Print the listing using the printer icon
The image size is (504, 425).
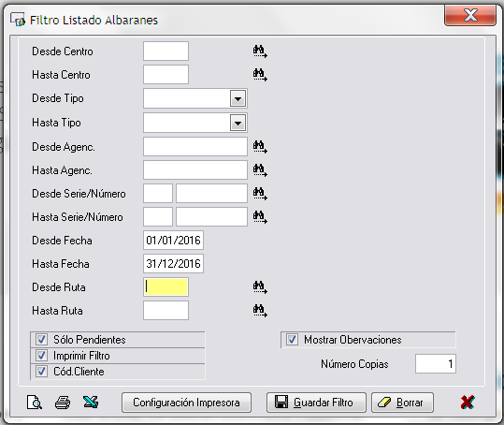(x=63, y=403)
